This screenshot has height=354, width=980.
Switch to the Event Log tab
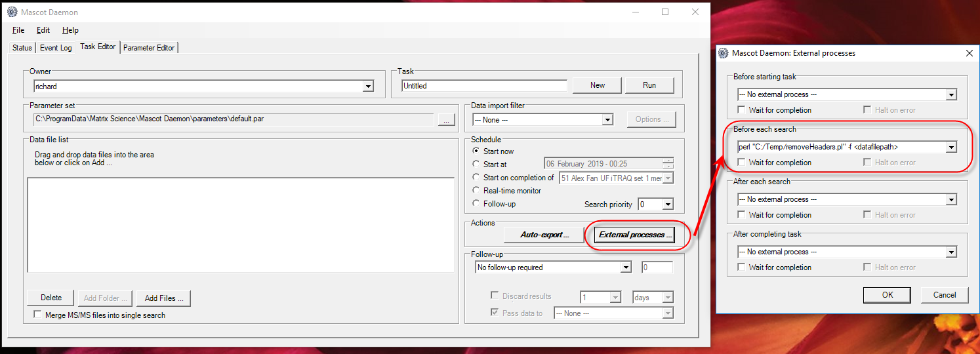click(x=56, y=48)
